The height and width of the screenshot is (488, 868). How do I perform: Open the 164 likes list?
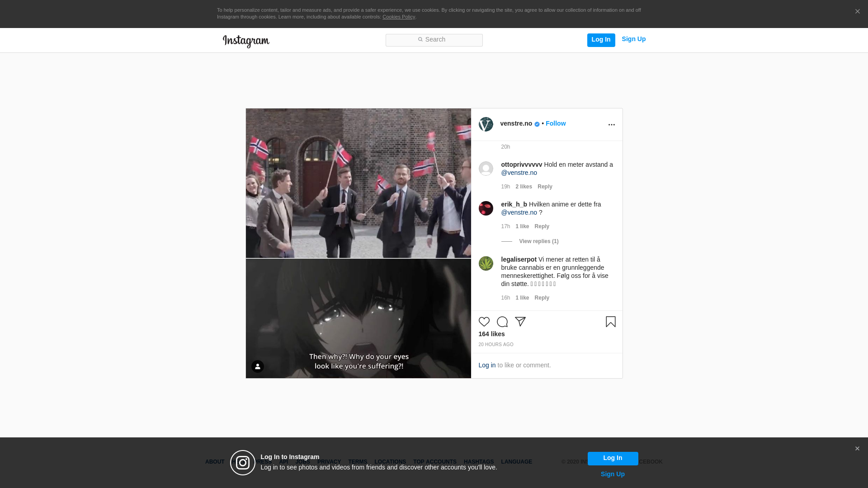(x=492, y=334)
